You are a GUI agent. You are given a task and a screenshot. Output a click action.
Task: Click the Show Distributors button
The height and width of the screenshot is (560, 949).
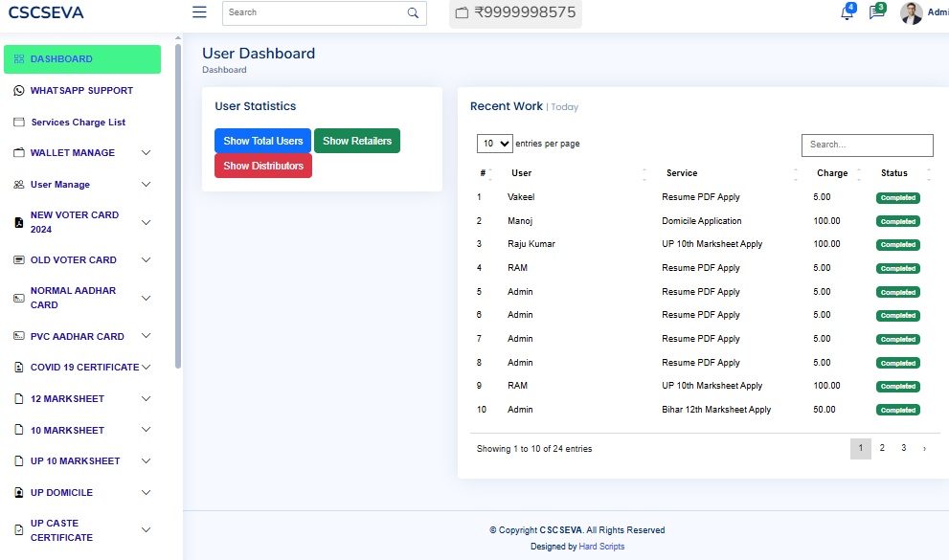pyautogui.click(x=262, y=166)
